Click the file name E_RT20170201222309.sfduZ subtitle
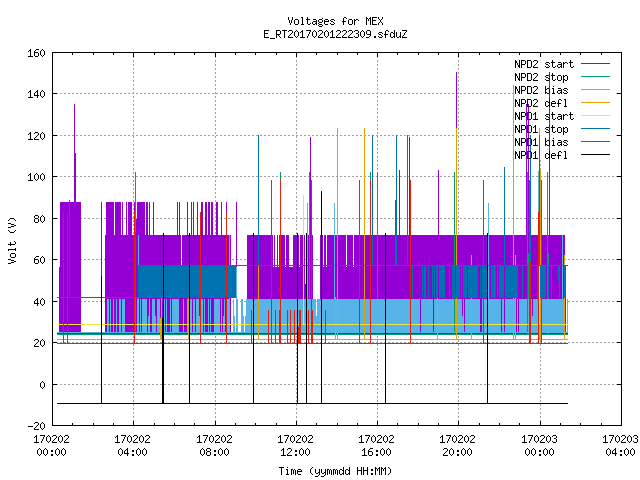Image resolution: width=640 pixels, height=480 pixels. coord(335,34)
